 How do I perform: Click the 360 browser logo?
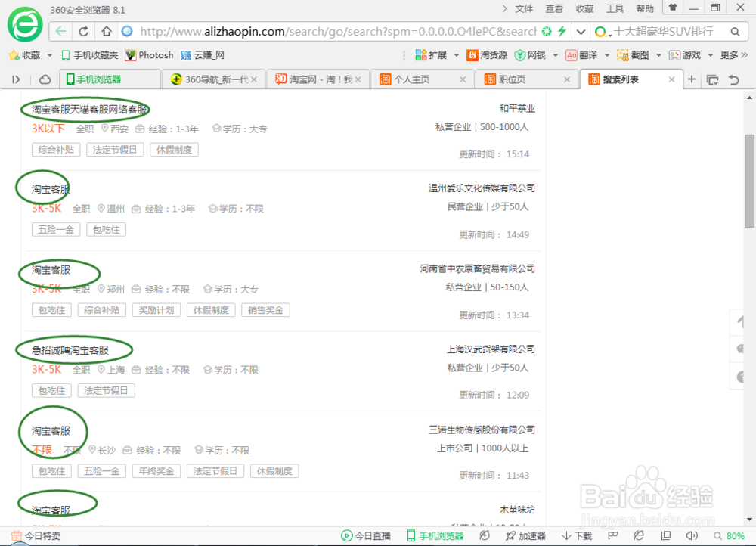coord(25,24)
